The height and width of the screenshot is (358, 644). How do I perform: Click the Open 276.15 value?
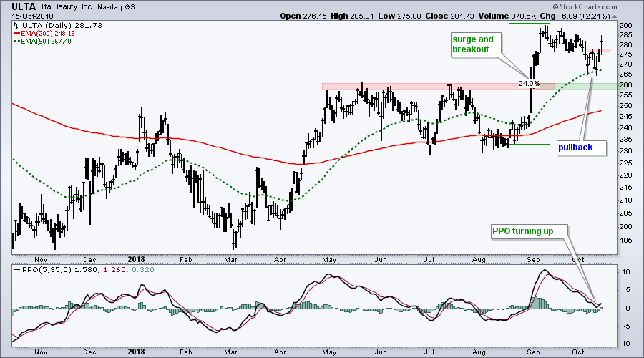303,16
